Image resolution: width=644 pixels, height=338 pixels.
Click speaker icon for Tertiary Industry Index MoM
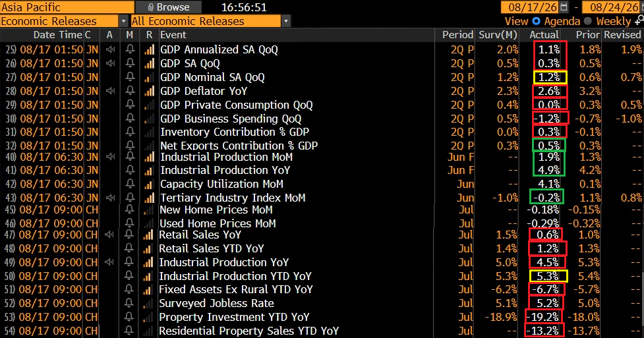[x=110, y=198]
